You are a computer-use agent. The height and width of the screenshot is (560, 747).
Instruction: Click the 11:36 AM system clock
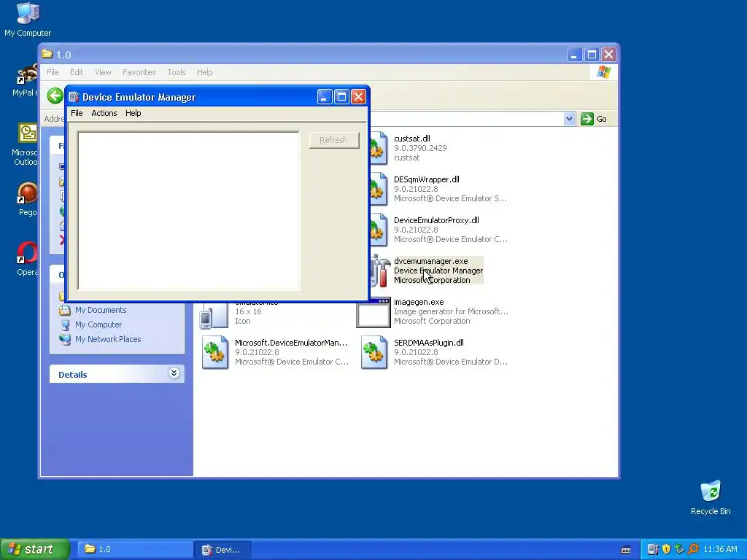click(x=720, y=550)
